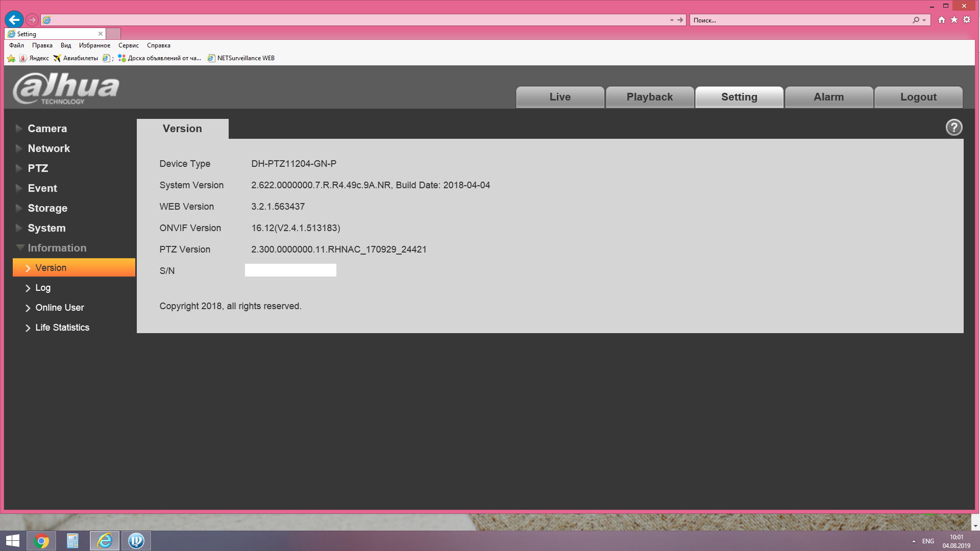Screen dimensions: 980x551
Task: Expand the Camera settings section
Action: click(47, 129)
